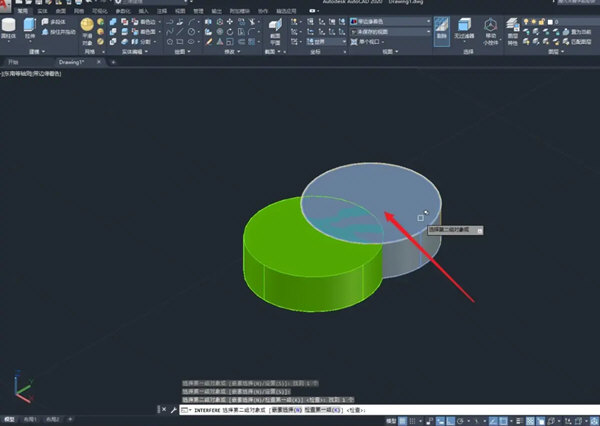The image size is (600, 426).
Task: Click the Smooth Object (平滑对象) sphere icon
Action: pos(88,26)
